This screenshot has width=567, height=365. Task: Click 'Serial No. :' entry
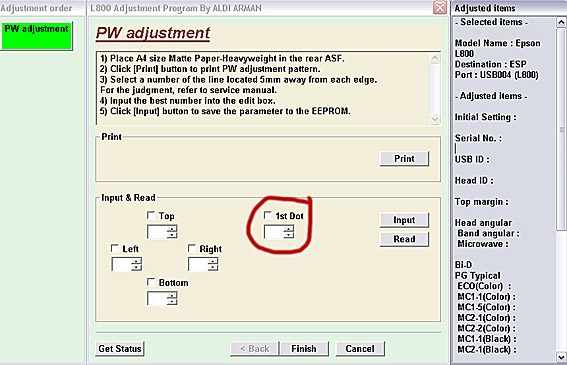(x=478, y=138)
